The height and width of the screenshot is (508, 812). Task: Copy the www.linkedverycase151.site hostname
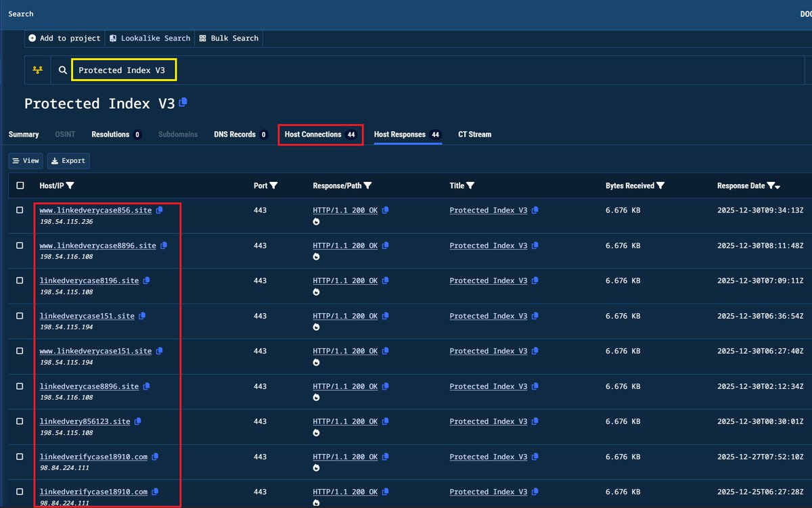(x=159, y=351)
